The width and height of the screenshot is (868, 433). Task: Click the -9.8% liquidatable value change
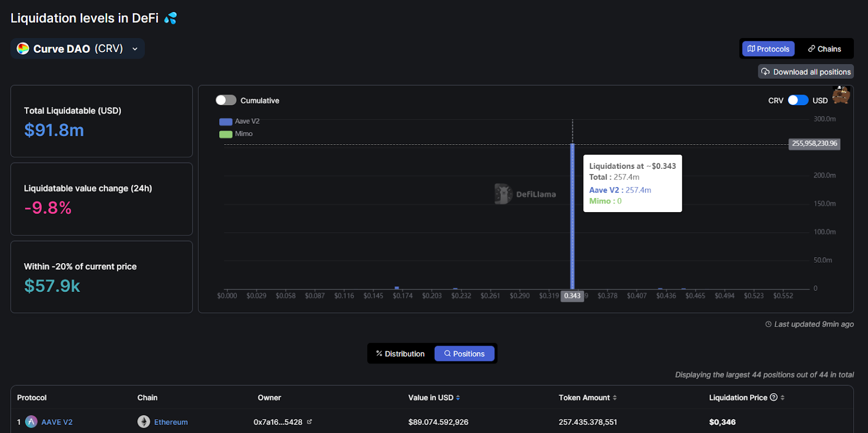(x=48, y=208)
